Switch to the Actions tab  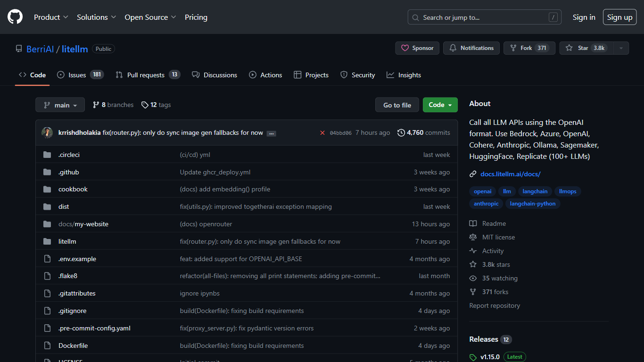click(265, 75)
